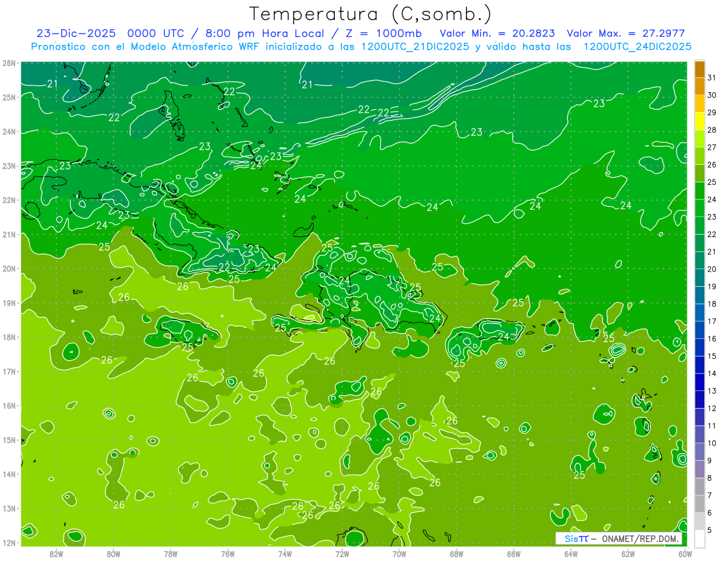The height and width of the screenshot is (562, 728).
Task: Click the 80W longitude axis label
Action: click(x=113, y=554)
